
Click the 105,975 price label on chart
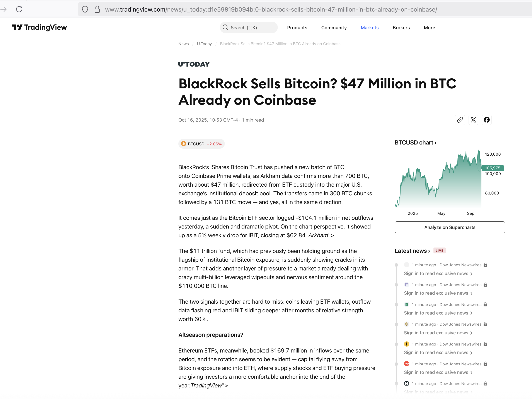pyautogui.click(x=492, y=168)
